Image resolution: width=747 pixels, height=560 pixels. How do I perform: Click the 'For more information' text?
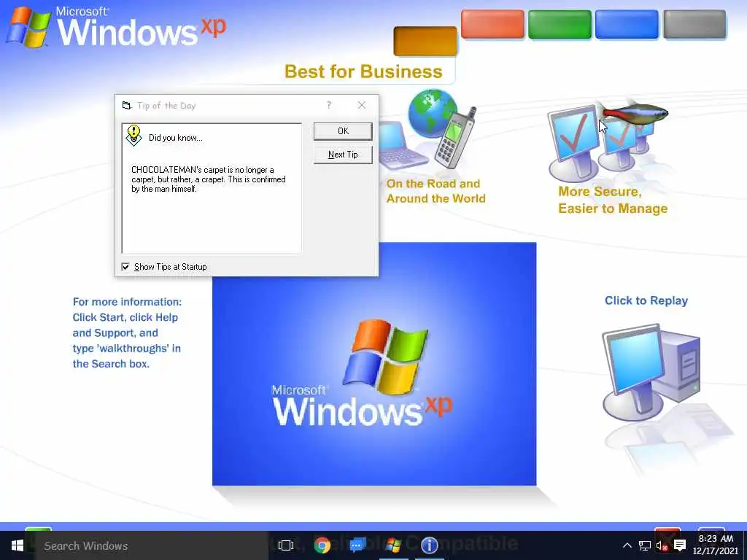click(127, 332)
